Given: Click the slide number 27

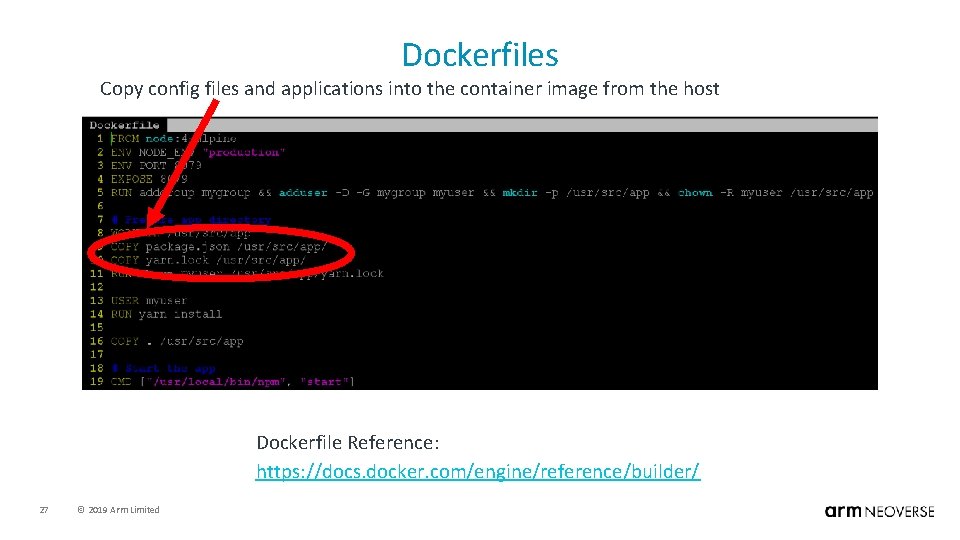Looking at the screenshot, I should (43, 509).
